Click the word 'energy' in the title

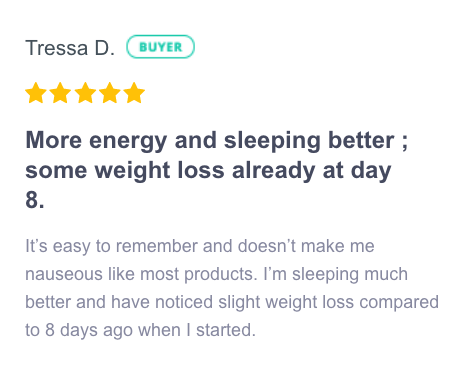[128, 142]
